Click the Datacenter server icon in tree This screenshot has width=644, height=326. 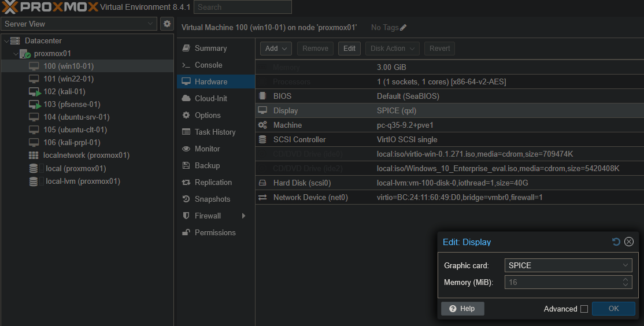[x=16, y=41]
